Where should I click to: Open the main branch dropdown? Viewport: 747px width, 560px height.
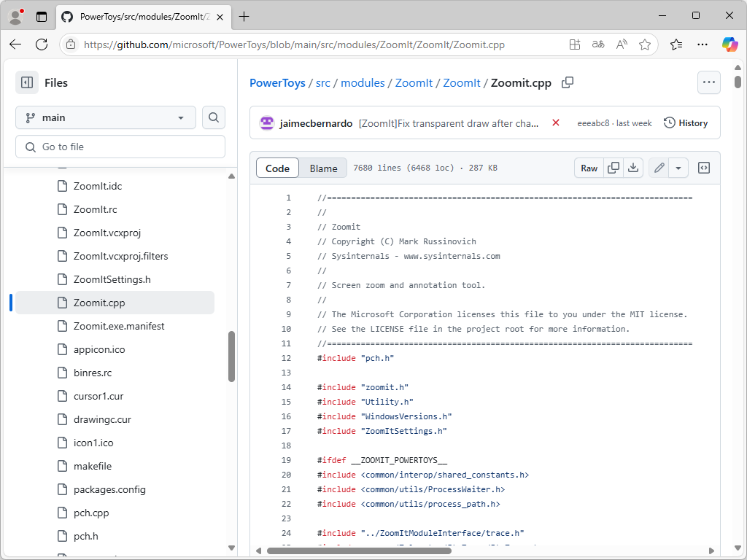pos(105,117)
